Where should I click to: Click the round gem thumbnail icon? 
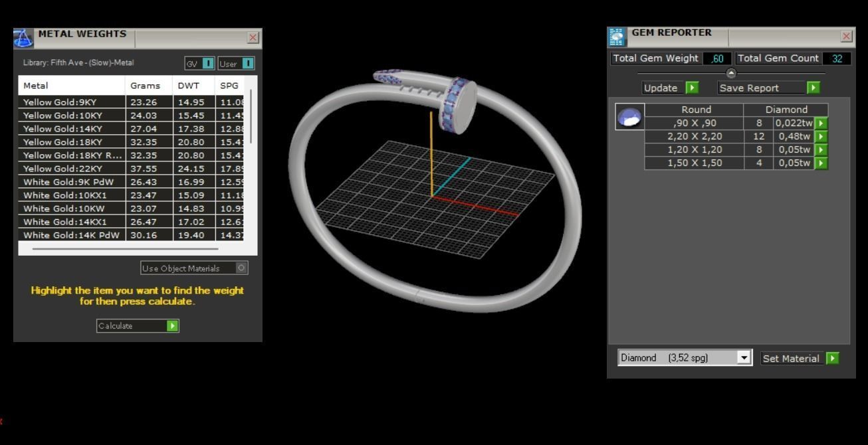pyautogui.click(x=629, y=117)
